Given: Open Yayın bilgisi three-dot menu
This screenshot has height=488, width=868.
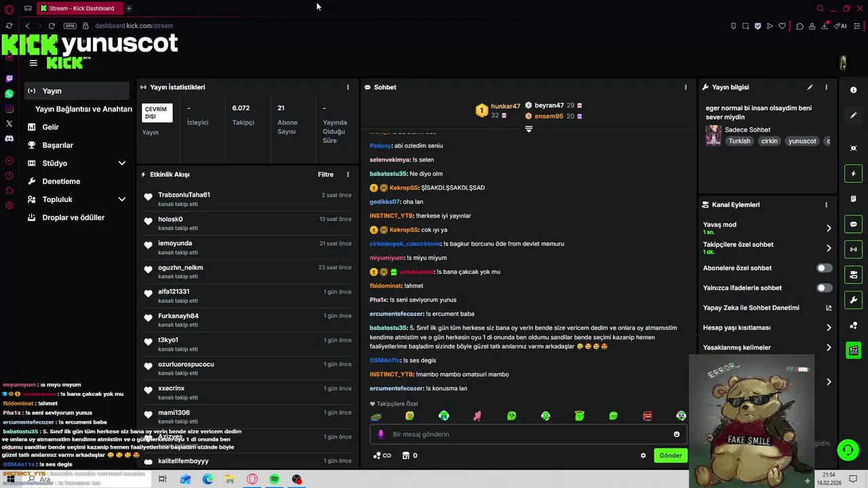Looking at the screenshot, I should pos(826,87).
